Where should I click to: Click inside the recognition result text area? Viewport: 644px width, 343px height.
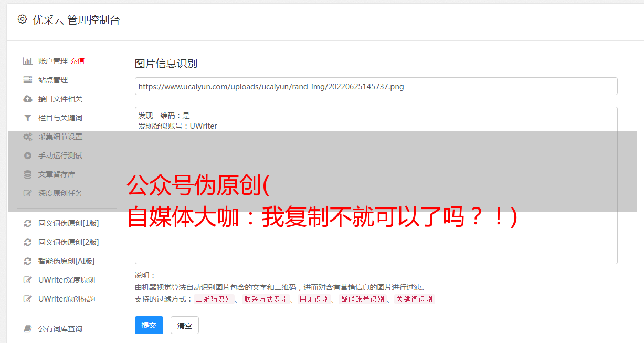tap(376, 185)
